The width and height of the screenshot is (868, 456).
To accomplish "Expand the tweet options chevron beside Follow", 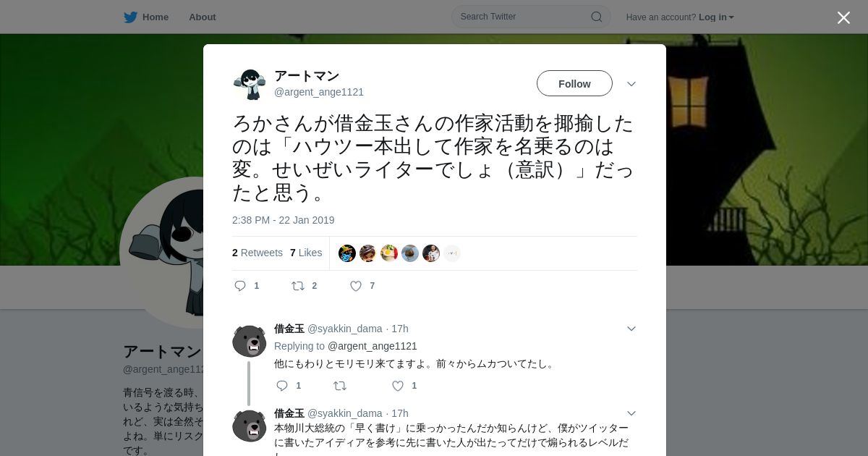I will coord(631,84).
